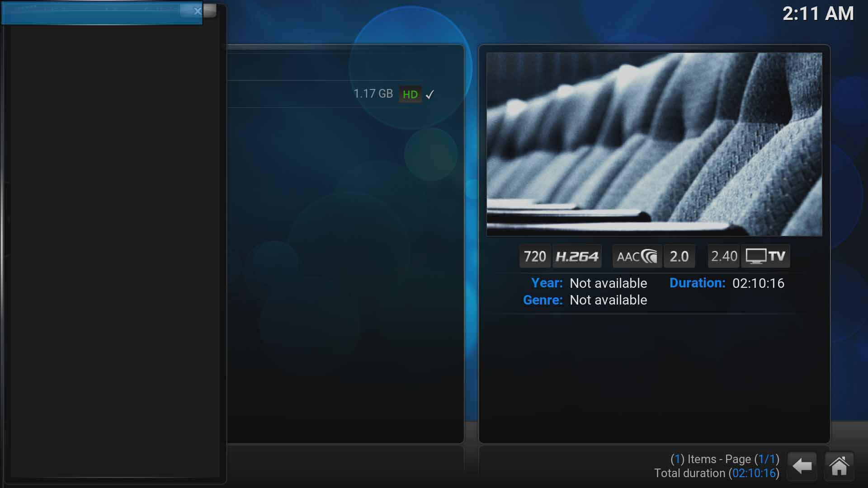Click the H.264 video codec icon
868x488 pixels.
(577, 257)
